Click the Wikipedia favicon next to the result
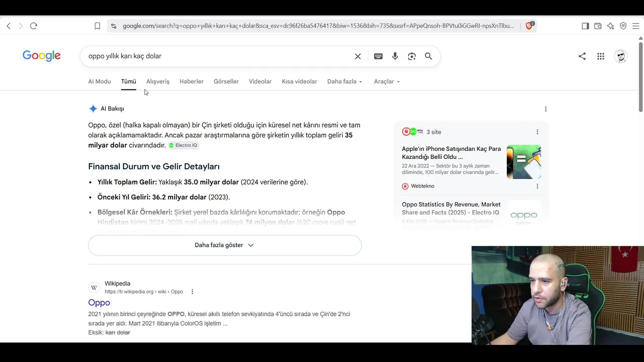 pyautogui.click(x=94, y=288)
